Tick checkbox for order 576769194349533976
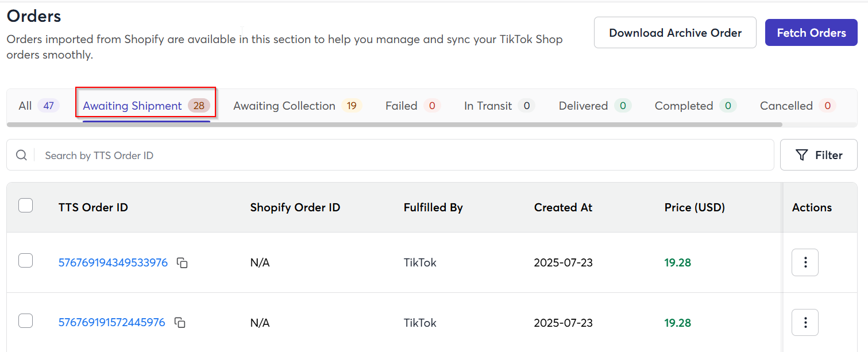 point(26,261)
